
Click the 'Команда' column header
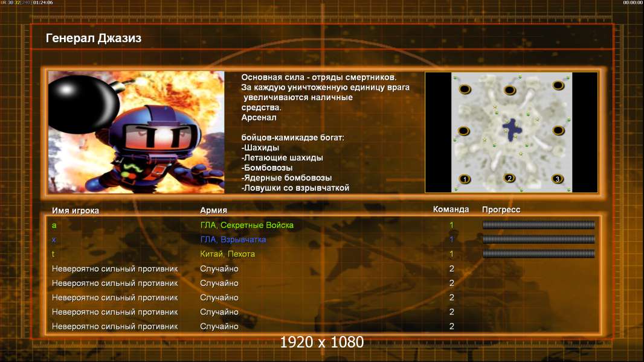(x=451, y=210)
